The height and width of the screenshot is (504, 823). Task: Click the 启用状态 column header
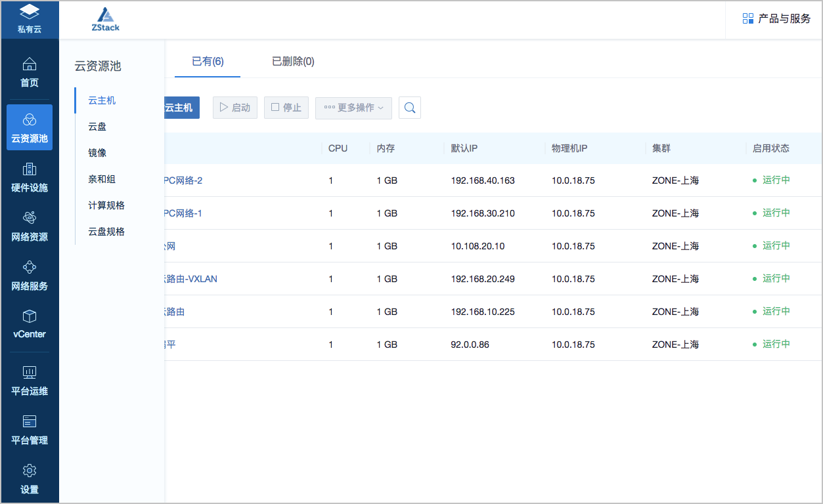click(771, 148)
